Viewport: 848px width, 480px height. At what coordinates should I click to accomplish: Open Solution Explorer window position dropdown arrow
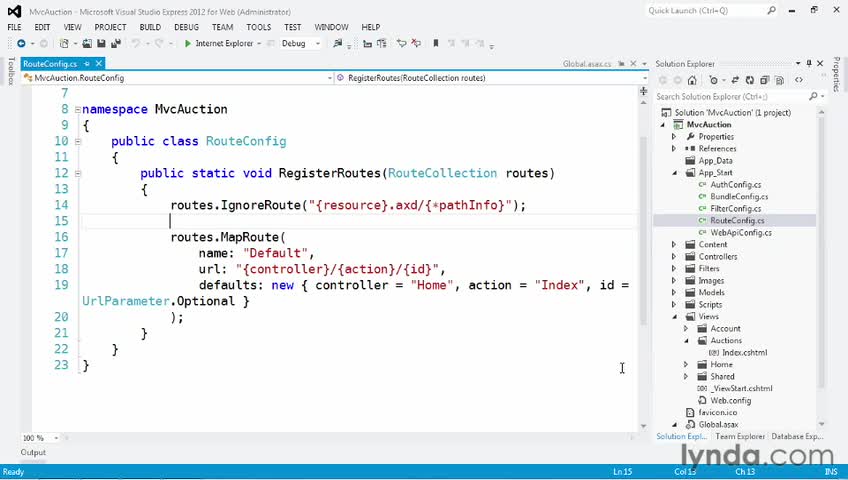tap(798, 63)
